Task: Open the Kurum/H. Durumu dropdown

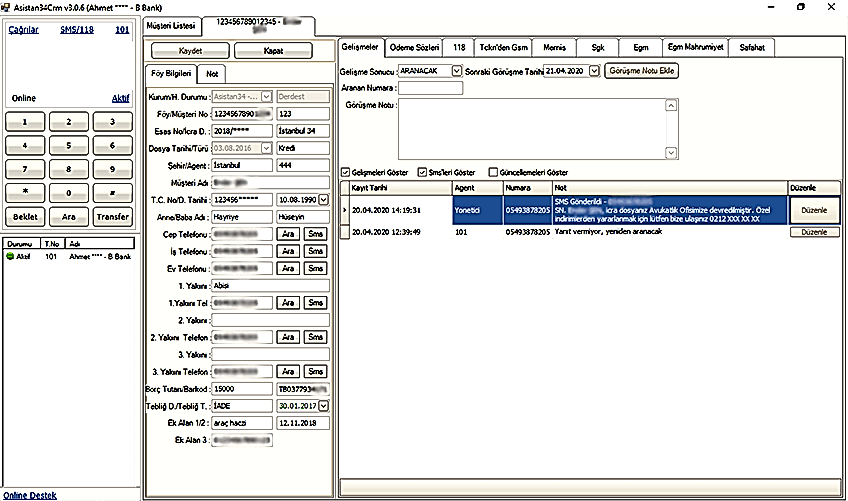Action: (x=266, y=96)
